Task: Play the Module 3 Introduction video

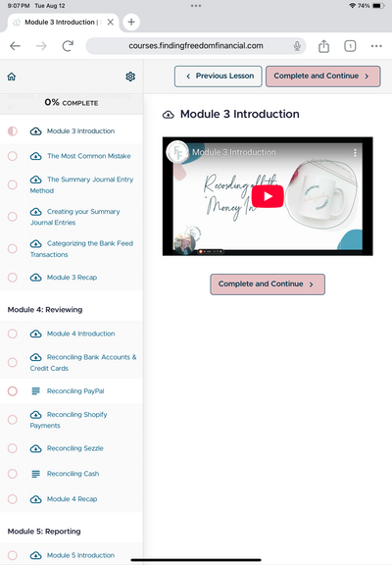Action: 268,196
